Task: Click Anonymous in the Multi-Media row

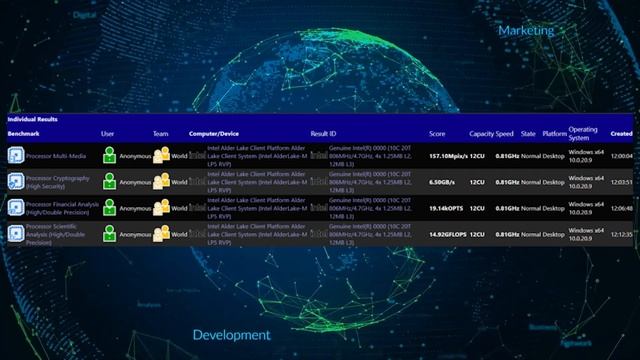Action: click(x=135, y=156)
